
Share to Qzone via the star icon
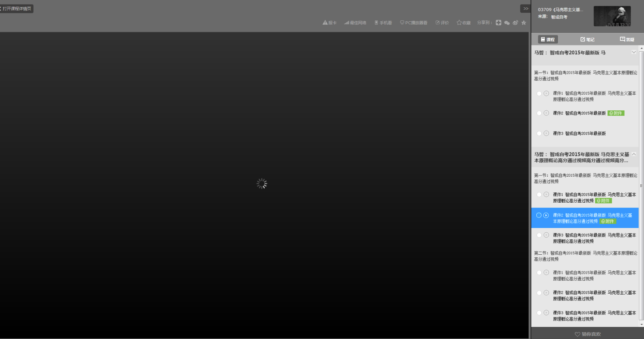click(x=524, y=23)
